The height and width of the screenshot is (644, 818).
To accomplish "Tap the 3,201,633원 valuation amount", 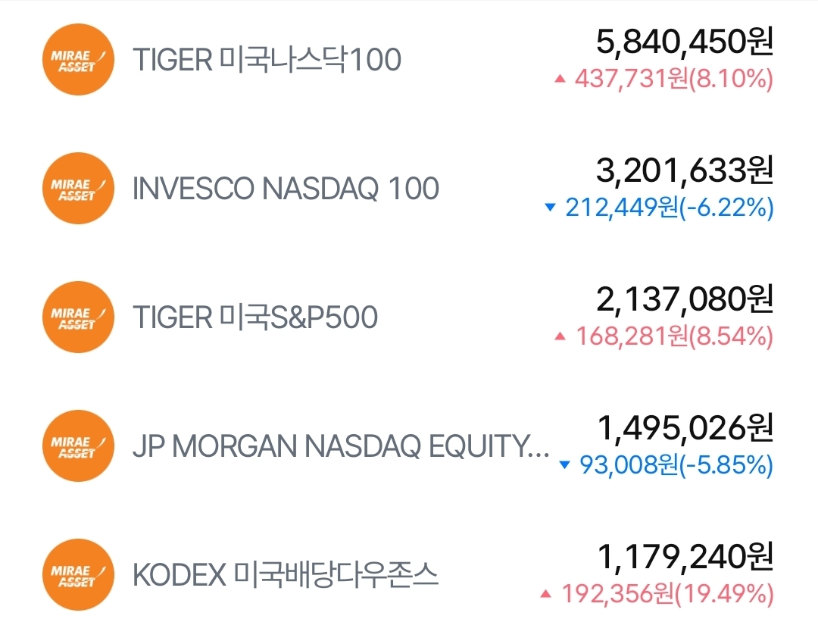I will tap(685, 171).
